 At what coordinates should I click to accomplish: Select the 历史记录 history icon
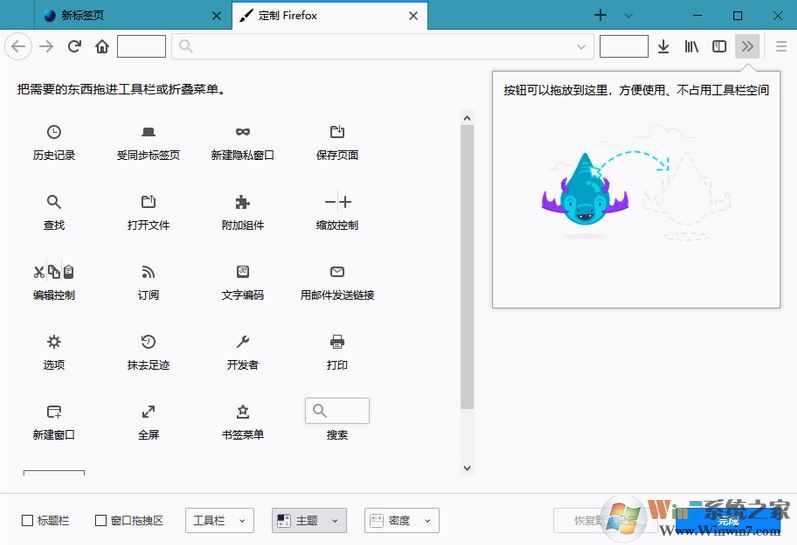click(54, 132)
